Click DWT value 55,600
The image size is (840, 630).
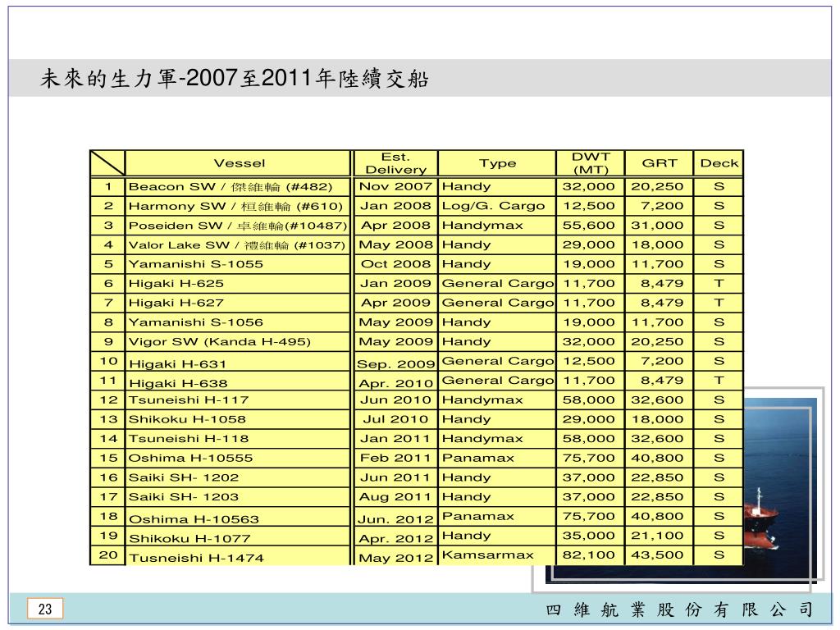[591, 226]
